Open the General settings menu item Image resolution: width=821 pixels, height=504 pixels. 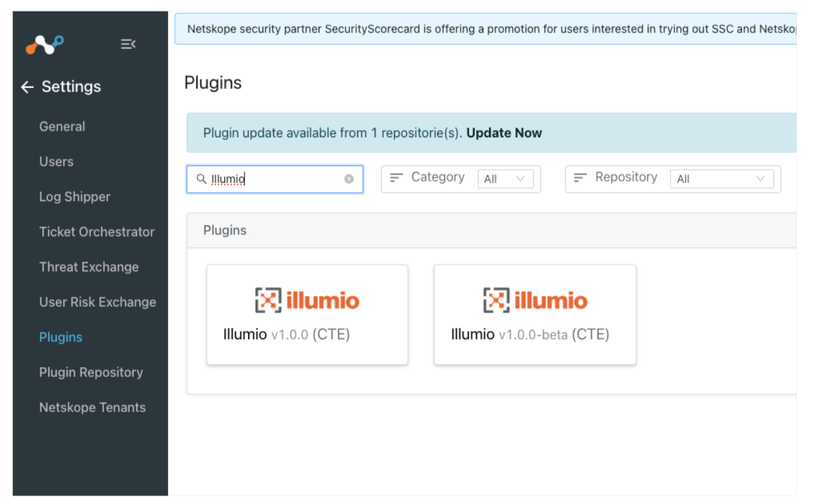62,126
